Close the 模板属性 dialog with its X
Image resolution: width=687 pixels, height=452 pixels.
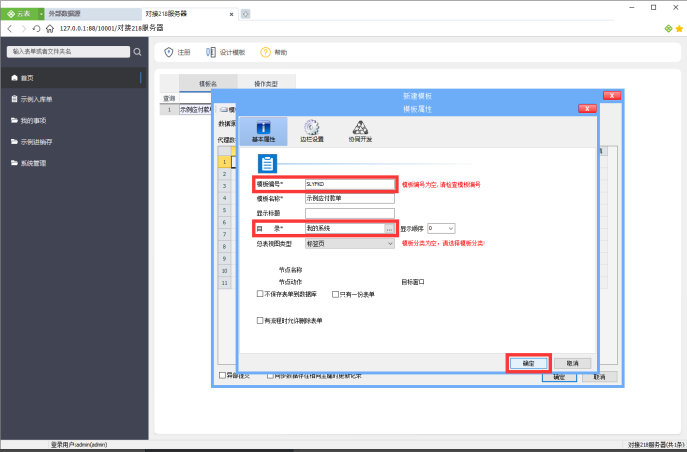pos(587,108)
